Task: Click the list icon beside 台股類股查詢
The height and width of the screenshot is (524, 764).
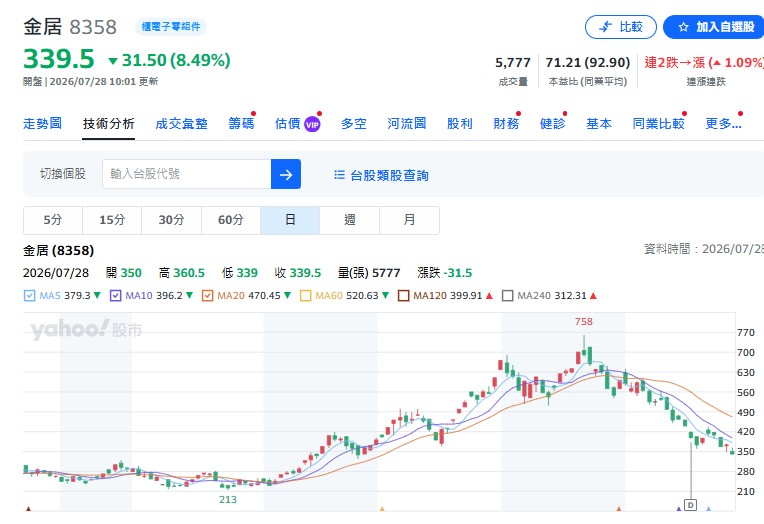Action: pos(340,175)
